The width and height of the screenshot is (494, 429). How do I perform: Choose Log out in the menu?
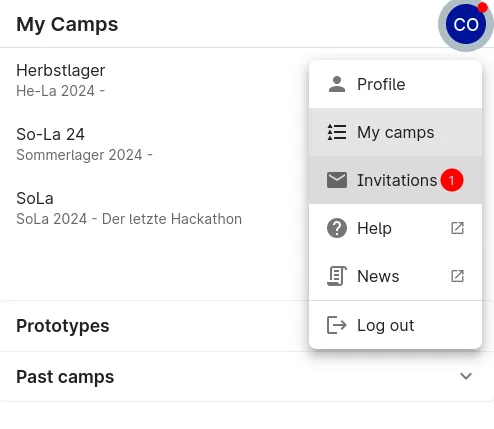pyautogui.click(x=395, y=325)
